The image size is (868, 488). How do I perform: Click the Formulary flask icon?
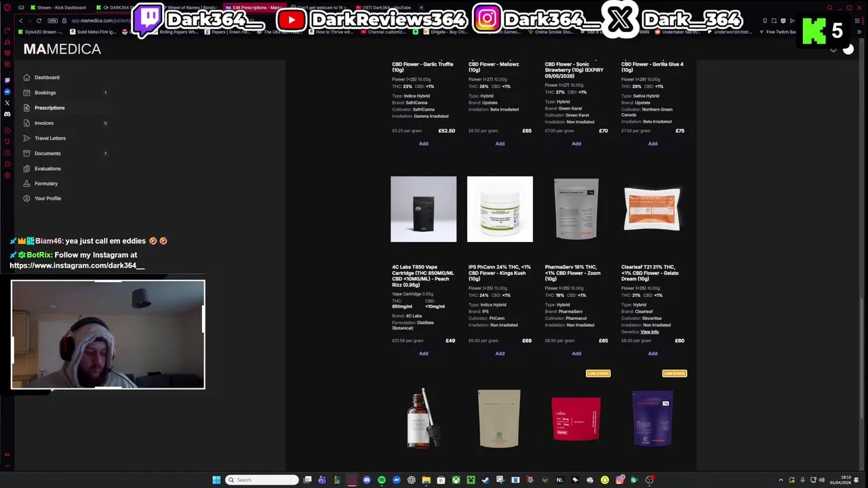tap(26, 184)
